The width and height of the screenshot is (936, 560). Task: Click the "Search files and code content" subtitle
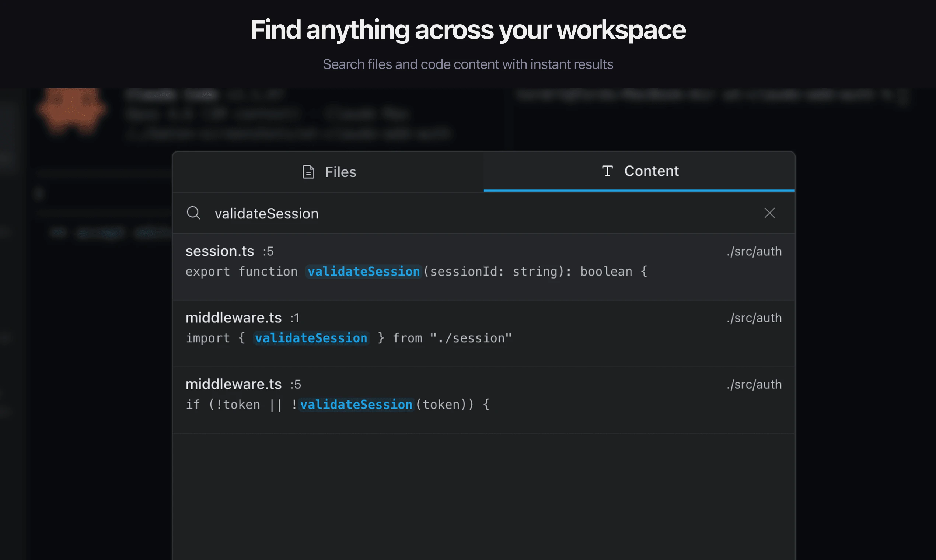pyautogui.click(x=468, y=64)
